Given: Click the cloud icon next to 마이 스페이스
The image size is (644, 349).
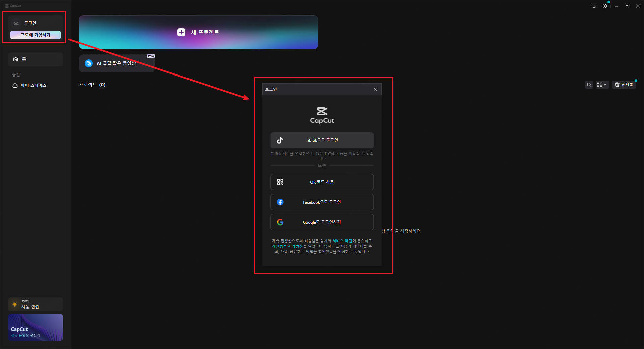Looking at the screenshot, I should (x=15, y=85).
